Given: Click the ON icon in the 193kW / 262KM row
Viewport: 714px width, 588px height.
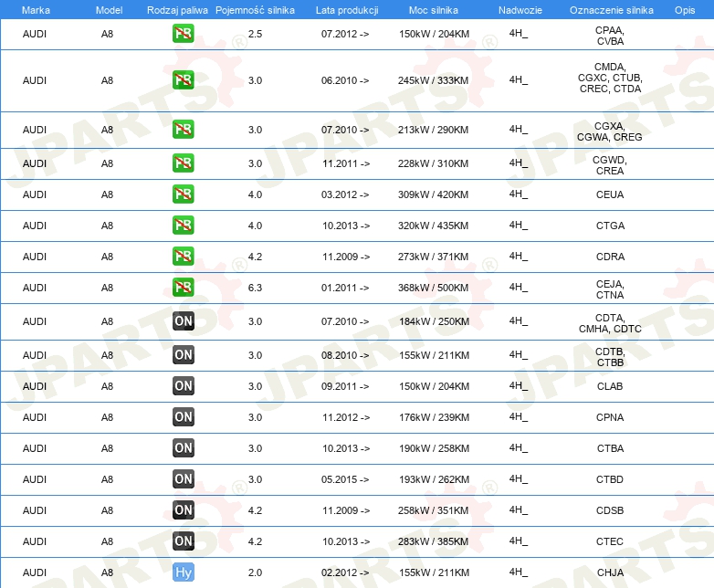Looking at the screenshot, I should [184, 479].
